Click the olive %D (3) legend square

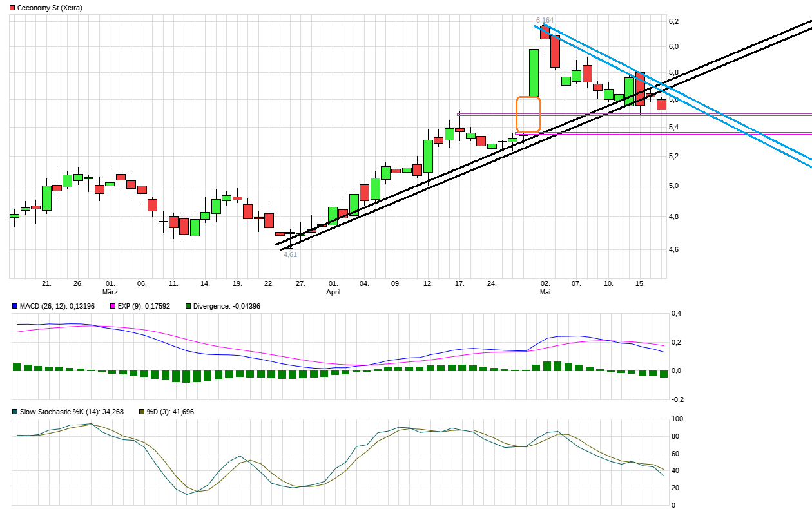(142, 412)
